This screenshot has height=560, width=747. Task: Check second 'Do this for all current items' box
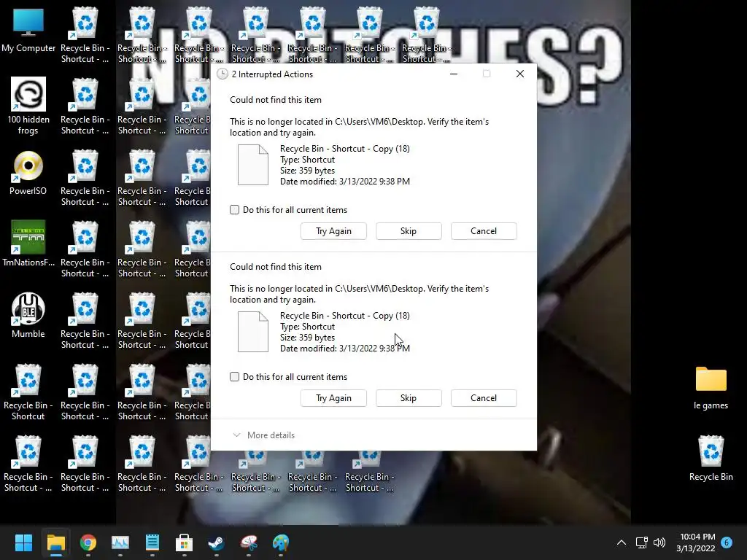234,377
